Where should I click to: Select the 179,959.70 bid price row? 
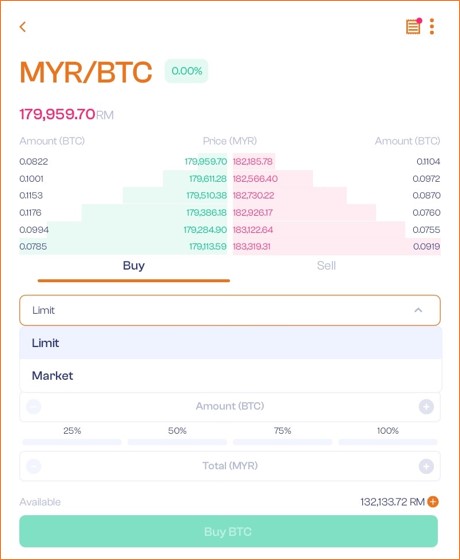point(123,161)
